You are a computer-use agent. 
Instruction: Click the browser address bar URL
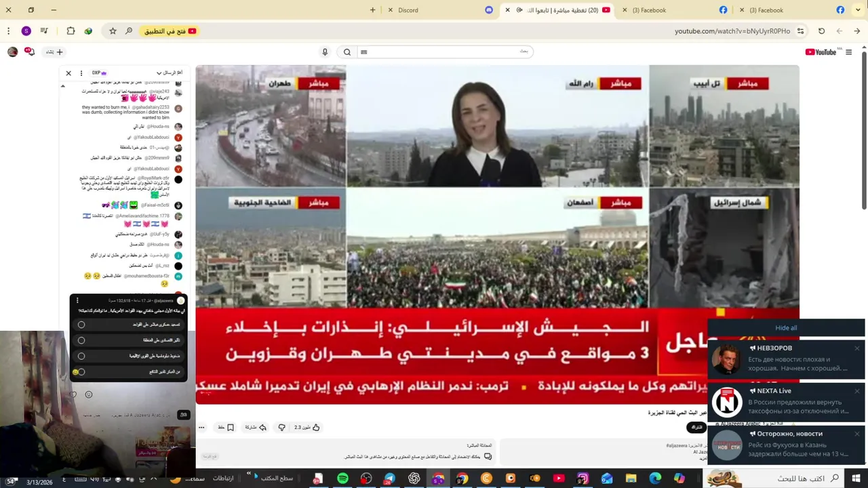click(x=732, y=31)
